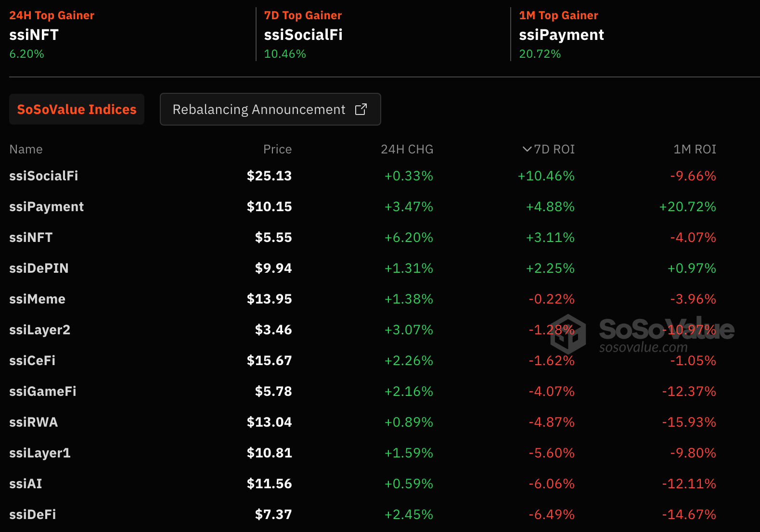Click the 24H Top Gainer heading
The height and width of the screenshot is (532, 760).
click(x=52, y=15)
